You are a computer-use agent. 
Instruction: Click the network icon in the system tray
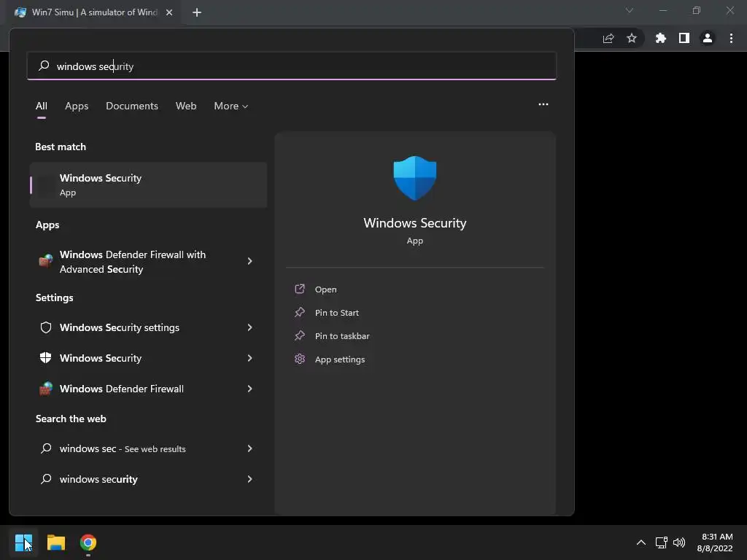click(661, 542)
